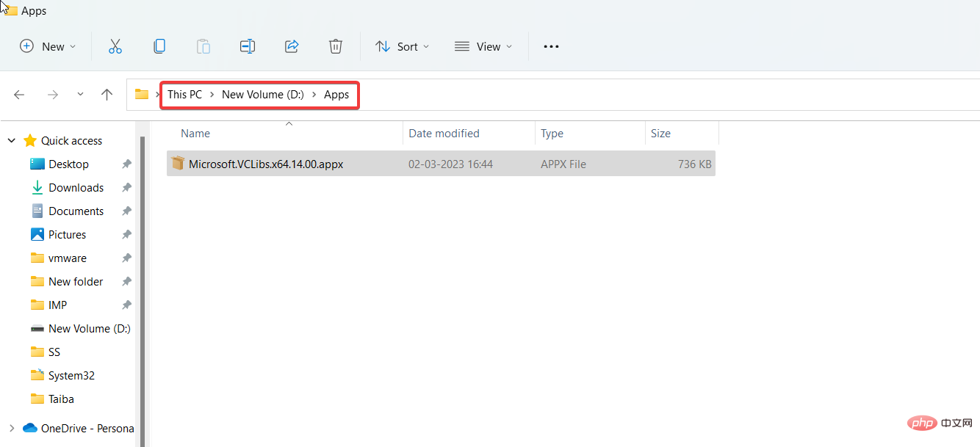Image resolution: width=980 pixels, height=447 pixels.
Task: Click the Documents icon in sidebar
Action: [x=37, y=211]
